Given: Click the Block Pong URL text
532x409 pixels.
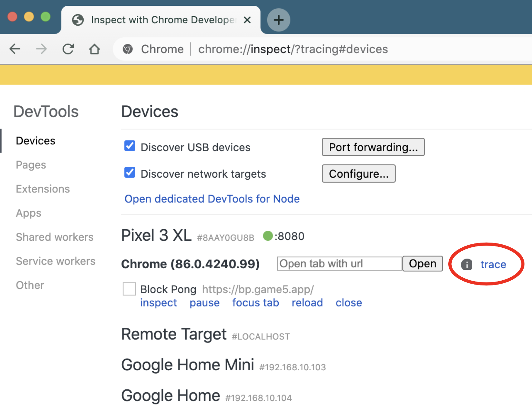Looking at the screenshot, I should 258,289.
